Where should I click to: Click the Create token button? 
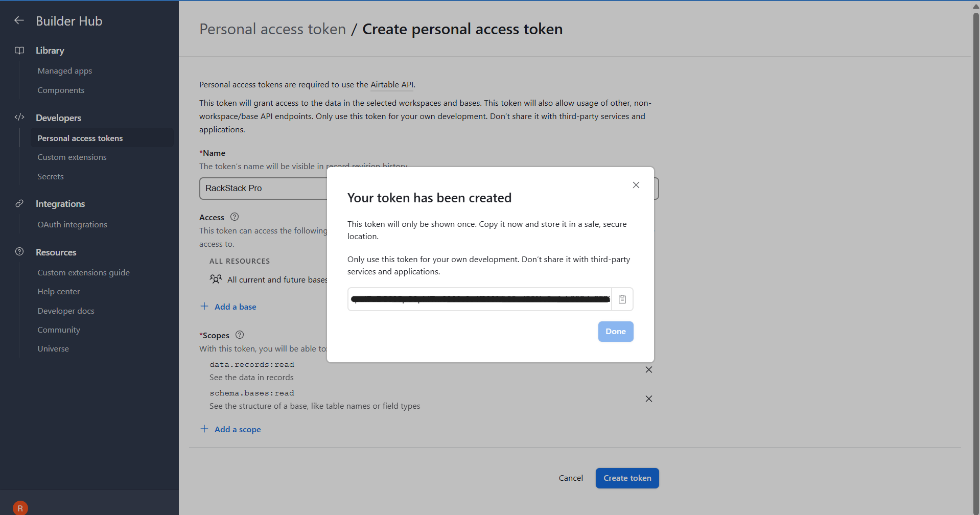(x=627, y=478)
